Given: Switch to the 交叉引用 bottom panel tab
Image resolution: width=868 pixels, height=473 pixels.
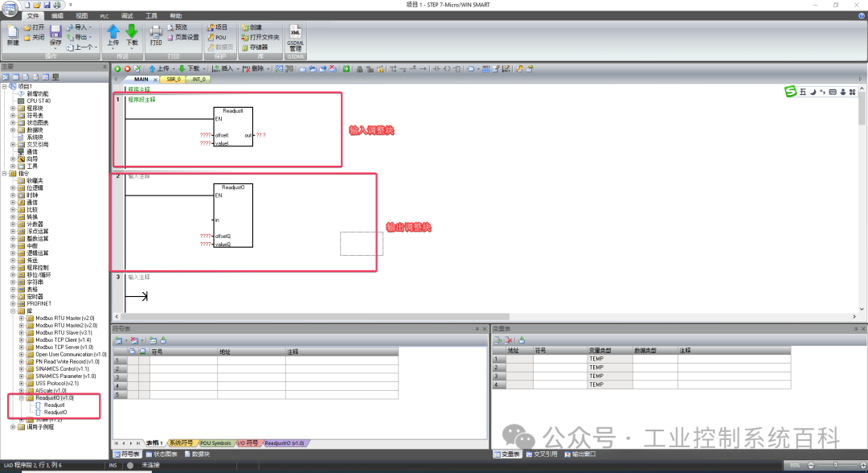Looking at the screenshot, I should click(542, 454).
